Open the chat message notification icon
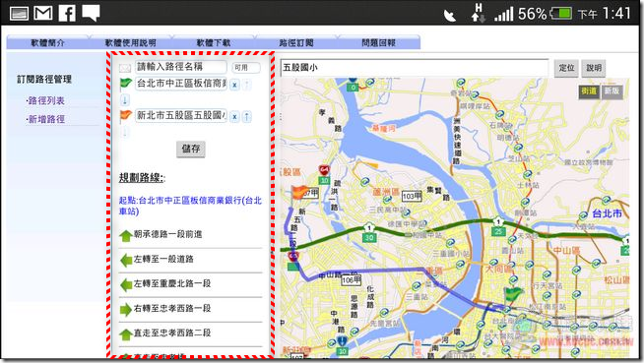This screenshot has width=644, height=363. coord(91,13)
